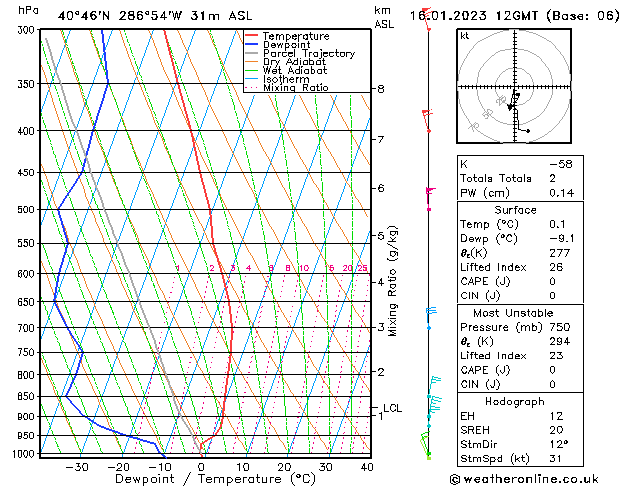Click the hodograph wind plot
This screenshot has width=629, height=486.
point(514,86)
